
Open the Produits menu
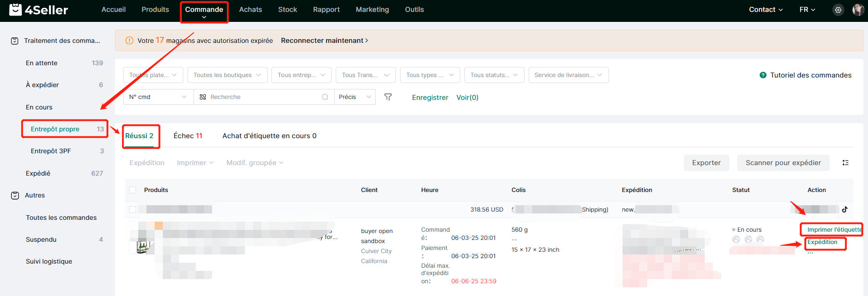[155, 10]
